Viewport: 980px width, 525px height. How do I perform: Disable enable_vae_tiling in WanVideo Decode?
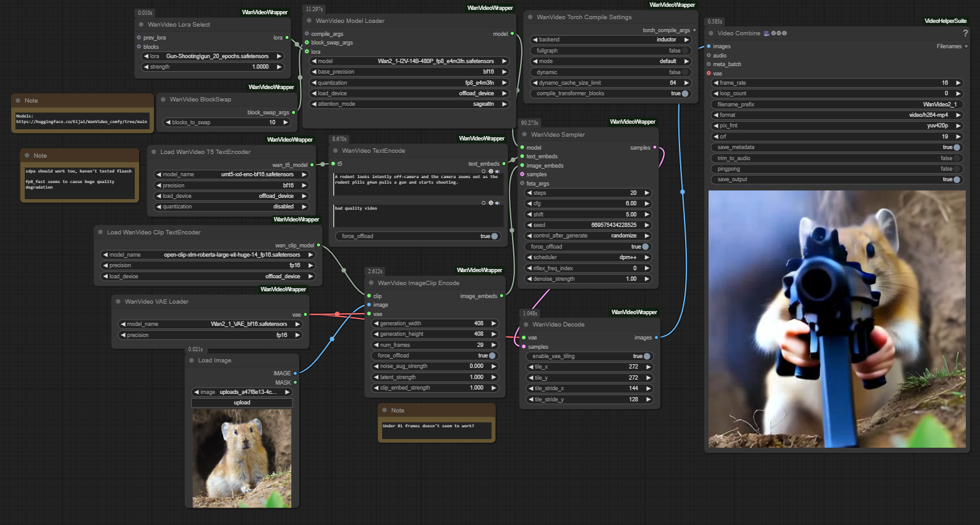646,356
